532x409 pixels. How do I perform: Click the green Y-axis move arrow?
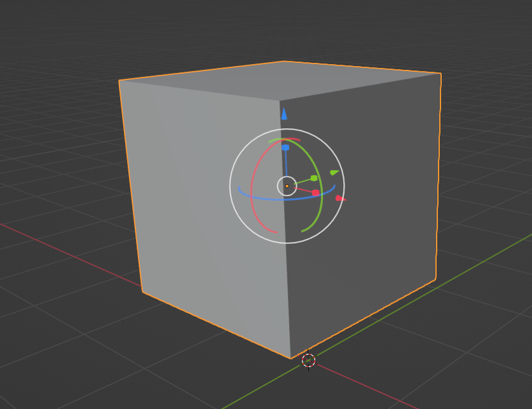click(x=334, y=173)
